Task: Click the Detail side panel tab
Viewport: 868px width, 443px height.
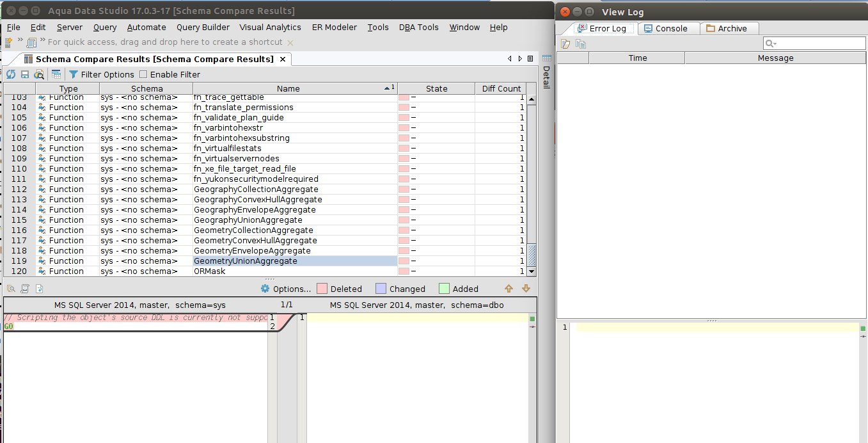Action: click(x=546, y=72)
